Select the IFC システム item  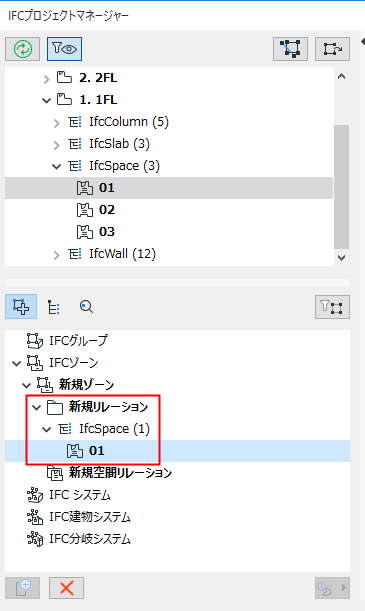pos(80,495)
